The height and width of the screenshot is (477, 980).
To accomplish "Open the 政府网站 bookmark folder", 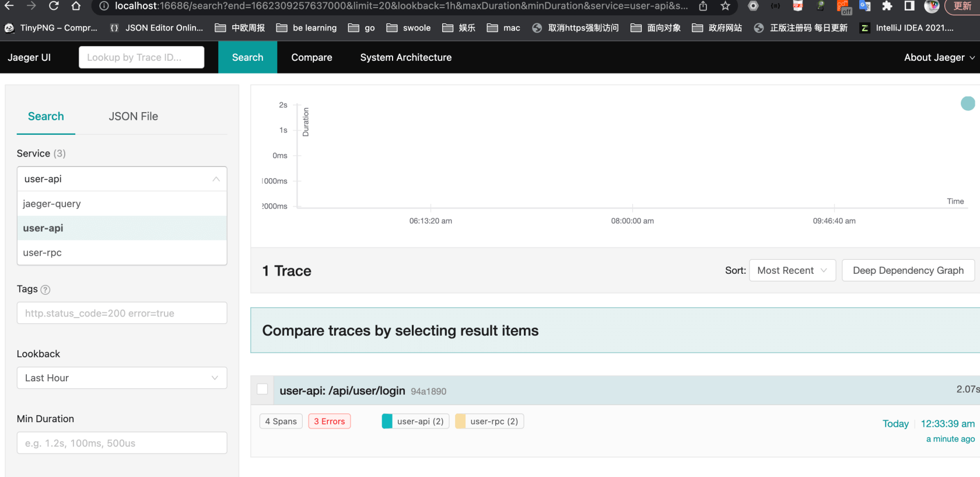I will 717,27.
